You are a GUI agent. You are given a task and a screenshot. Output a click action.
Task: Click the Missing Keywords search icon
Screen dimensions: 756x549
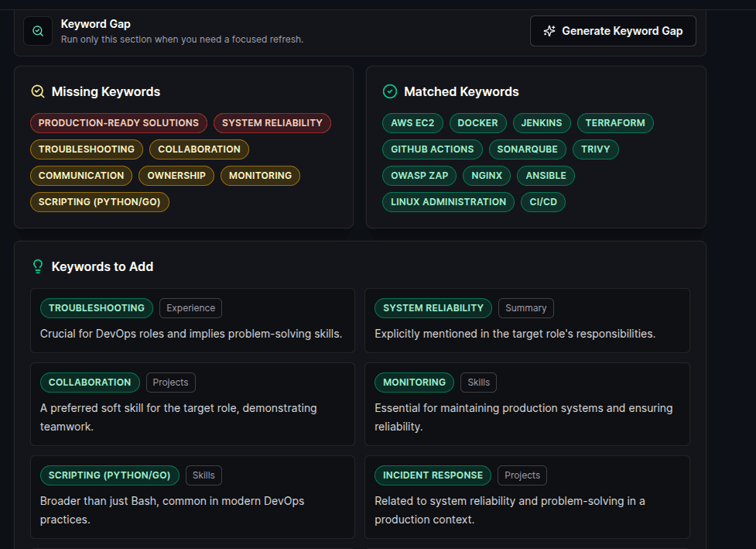pos(38,91)
